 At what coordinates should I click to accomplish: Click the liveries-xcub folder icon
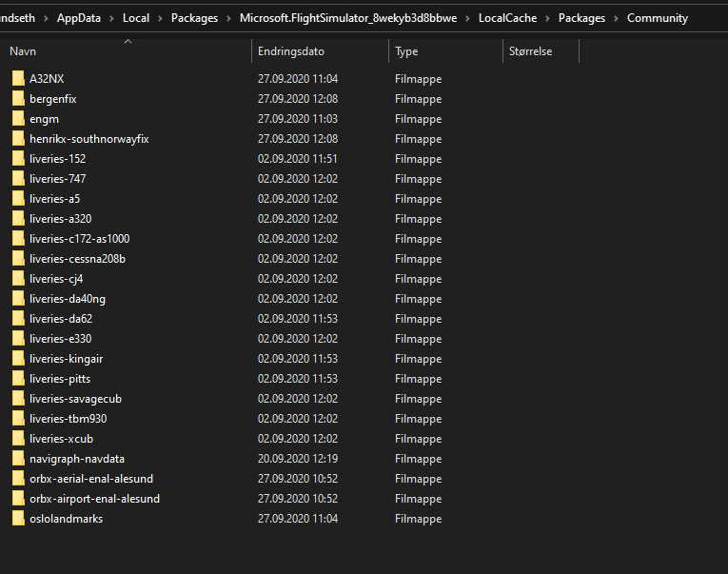click(x=18, y=438)
